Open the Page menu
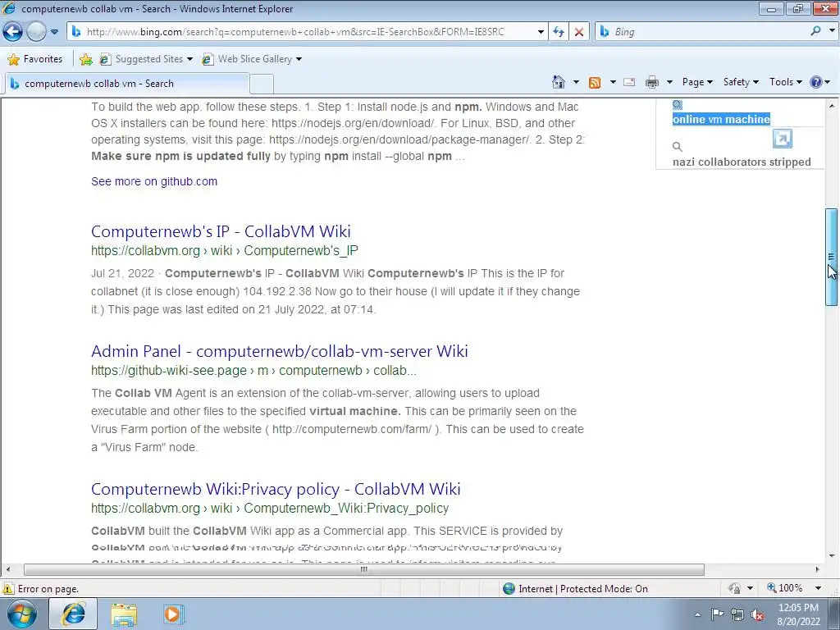The height and width of the screenshot is (630, 840). (697, 82)
